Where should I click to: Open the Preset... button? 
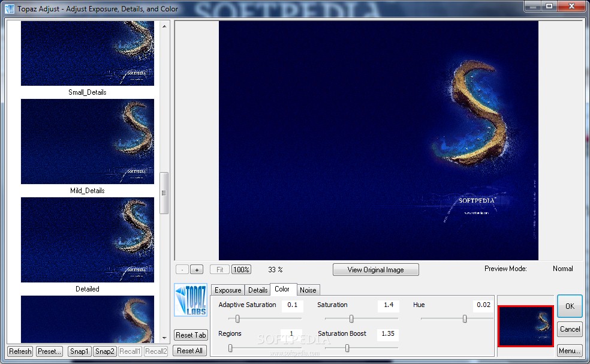50,351
